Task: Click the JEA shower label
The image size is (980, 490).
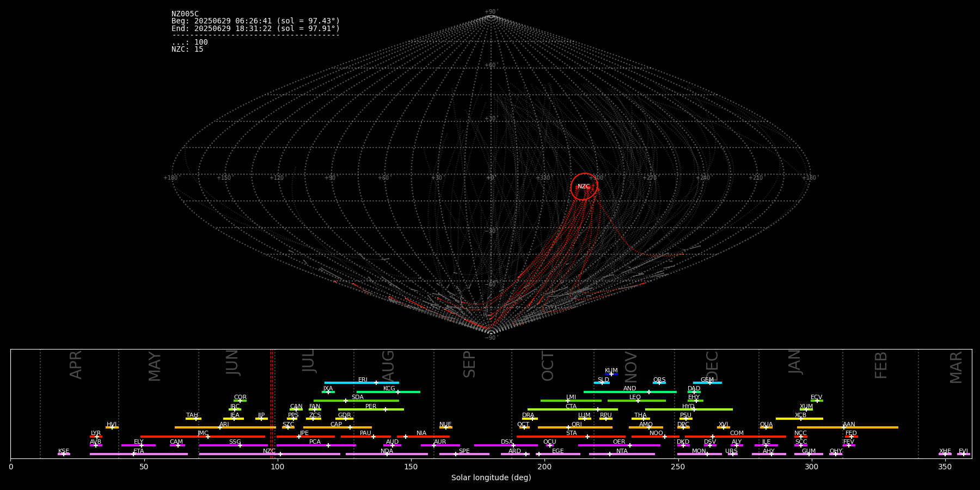Action: click(x=235, y=415)
